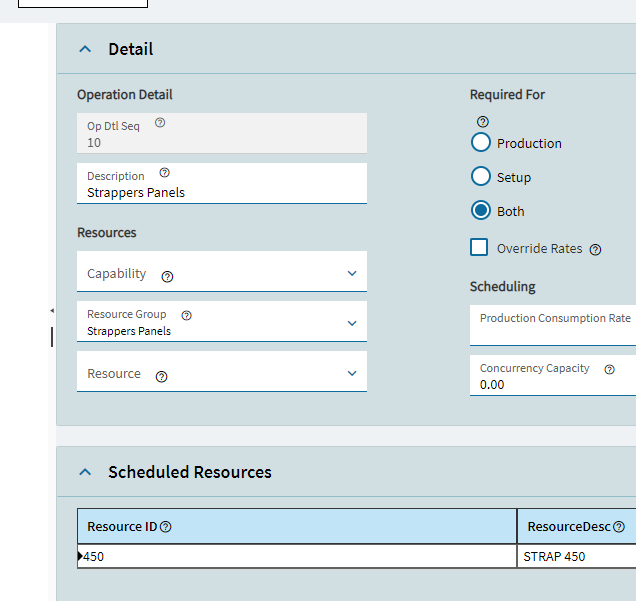Select the Setup radio button
Image resolution: width=636 pixels, height=601 pixels.
pyautogui.click(x=481, y=177)
